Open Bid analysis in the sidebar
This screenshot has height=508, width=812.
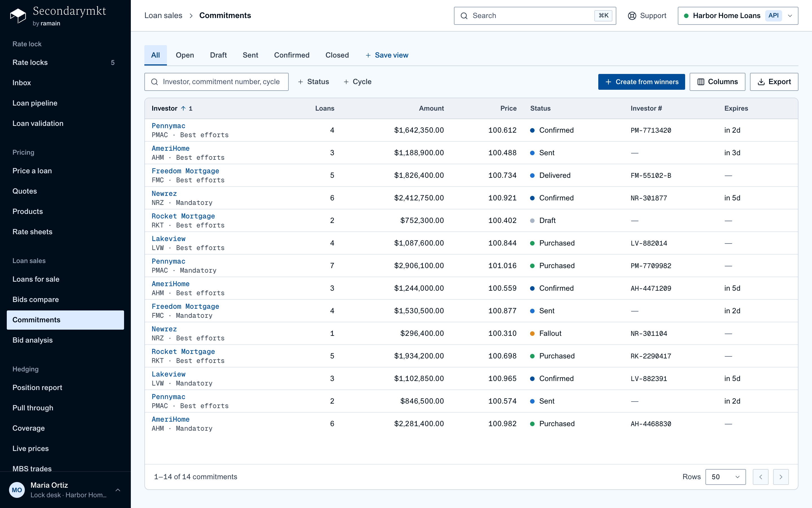pos(65,340)
